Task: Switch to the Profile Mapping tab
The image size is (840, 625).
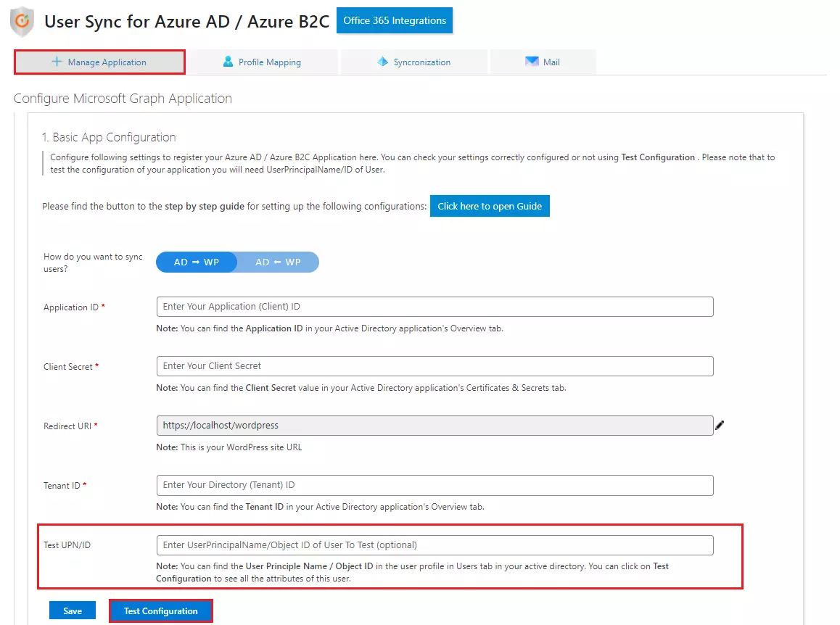Action: [263, 62]
